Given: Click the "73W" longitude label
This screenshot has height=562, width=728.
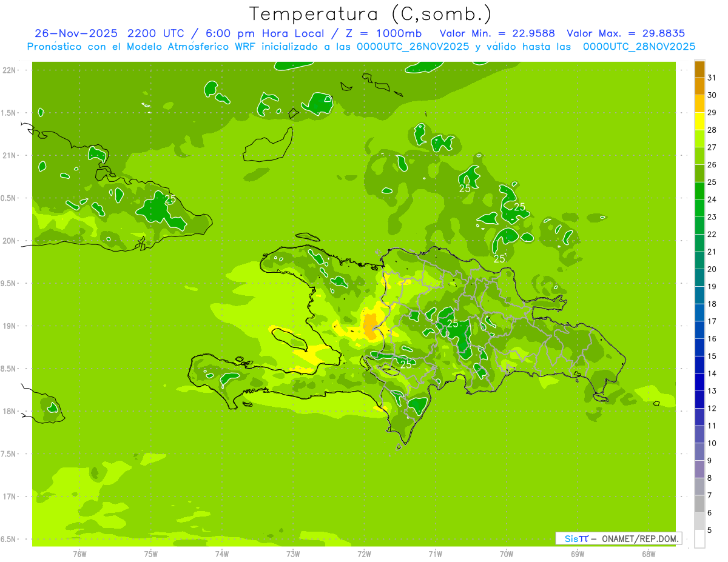Looking at the screenshot, I should (293, 554).
